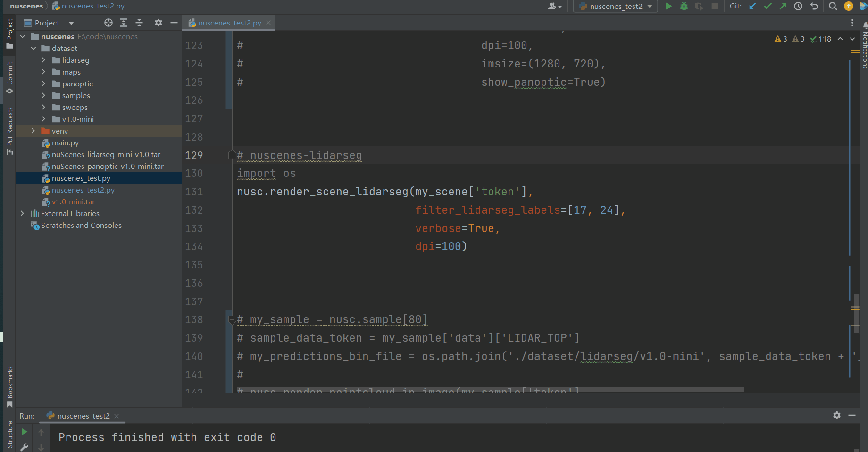The height and width of the screenshot is (452, 868).
Task: Hide the Project tool window
Action: tap(174, 23)
